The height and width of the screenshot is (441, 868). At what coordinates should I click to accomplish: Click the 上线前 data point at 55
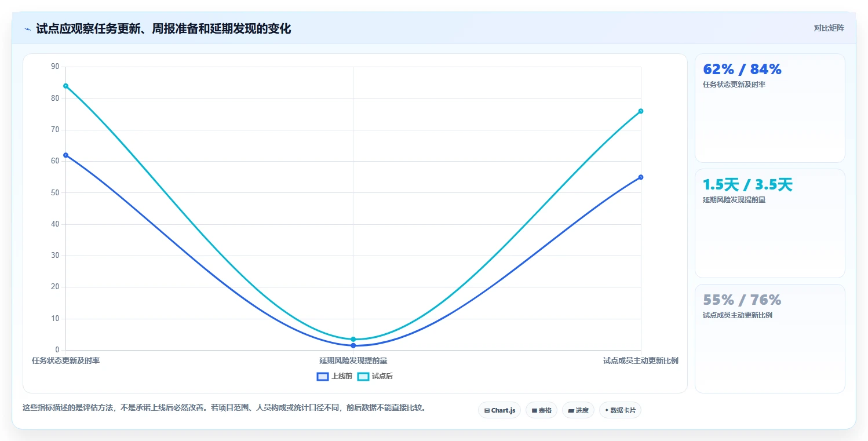point(640,177)
